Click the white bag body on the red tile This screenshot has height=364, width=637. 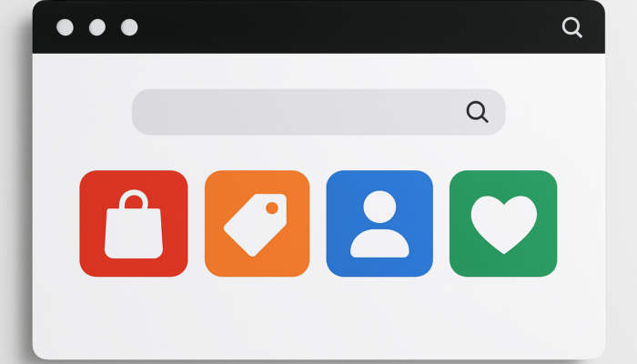pos(134,234)
